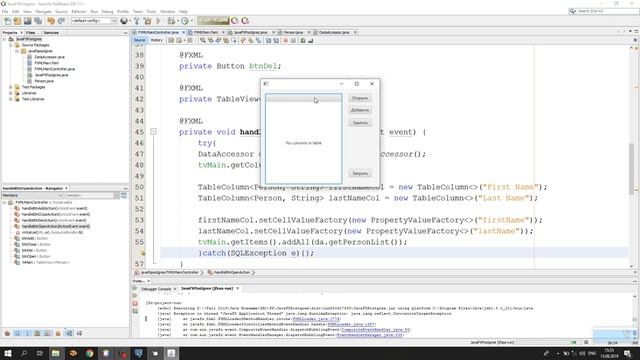
Task: Select Person.java in Projects tree
Action: [x=44, y=81]
